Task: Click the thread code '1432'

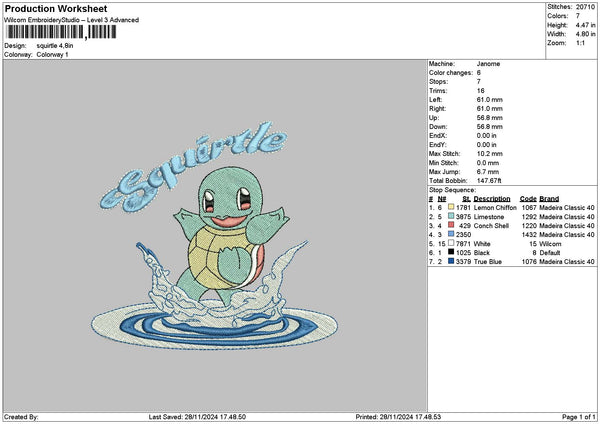Action: 529,235
